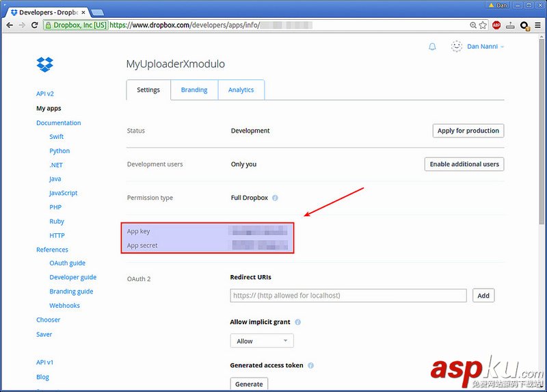The height and width of the screenshot is (392, 547).
Task: Open notifications bell icon
Action: 432,47
